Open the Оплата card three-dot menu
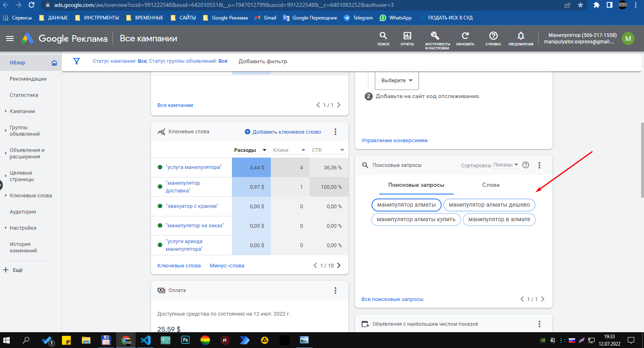The width and height of the screenshot is (644, 348). click(335, 290)
